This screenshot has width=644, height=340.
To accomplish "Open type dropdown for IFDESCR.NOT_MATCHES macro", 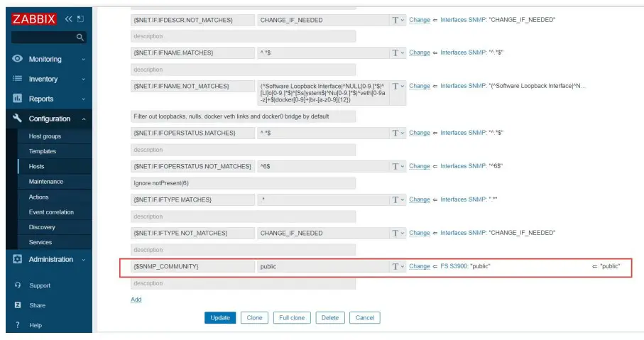I will point(398,20).
